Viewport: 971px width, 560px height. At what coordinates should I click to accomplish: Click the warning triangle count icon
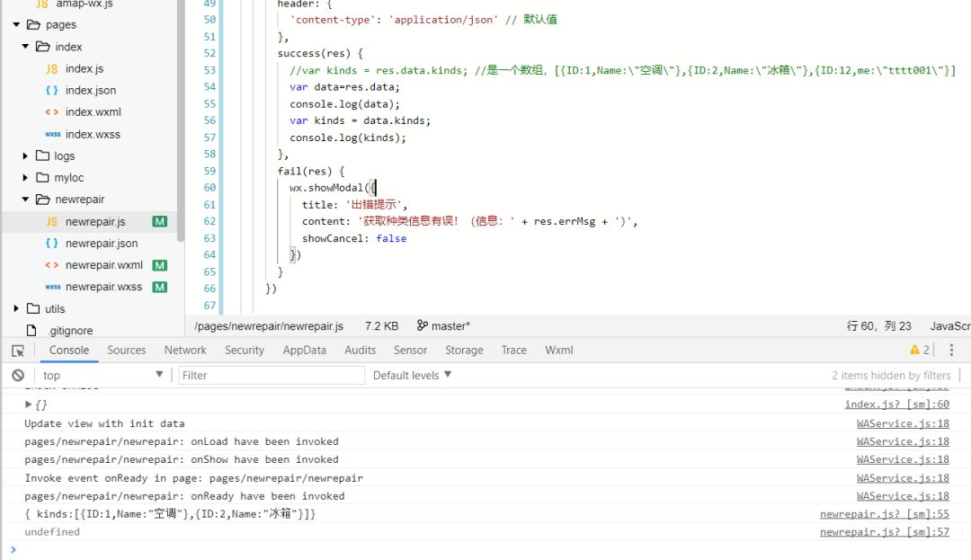pos(914,350)
